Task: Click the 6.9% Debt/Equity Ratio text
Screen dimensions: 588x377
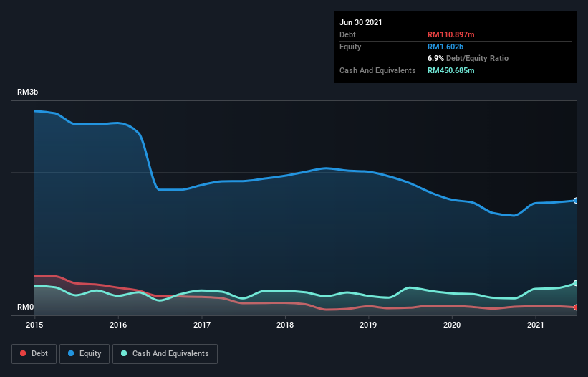Action: click(x=468, y=59)
